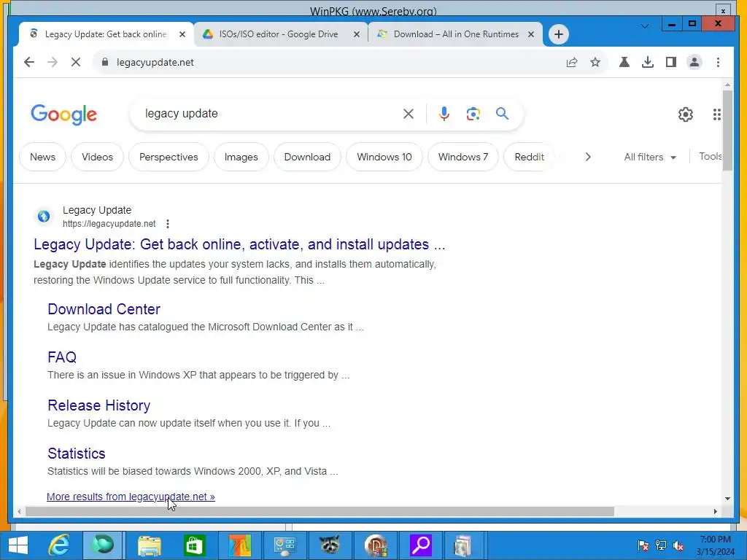Click the address bar URL legacyupdate.net

click(x=155, y=63)
